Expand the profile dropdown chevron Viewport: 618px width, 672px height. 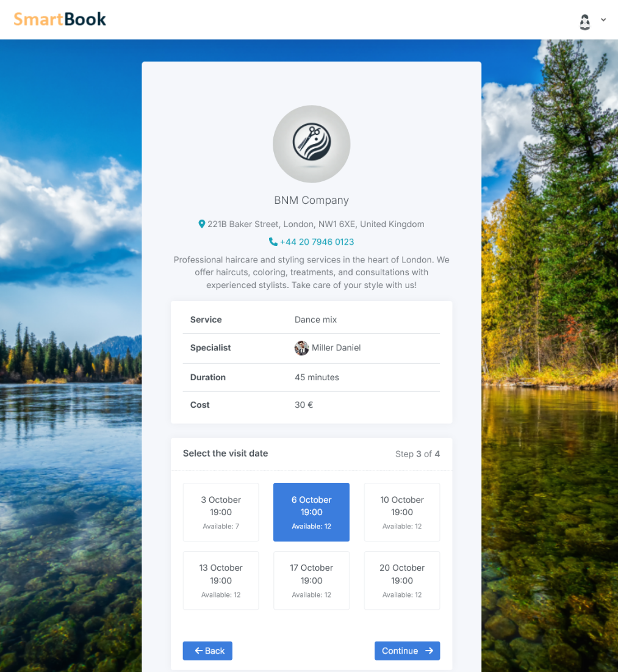(x=603, y=20)
